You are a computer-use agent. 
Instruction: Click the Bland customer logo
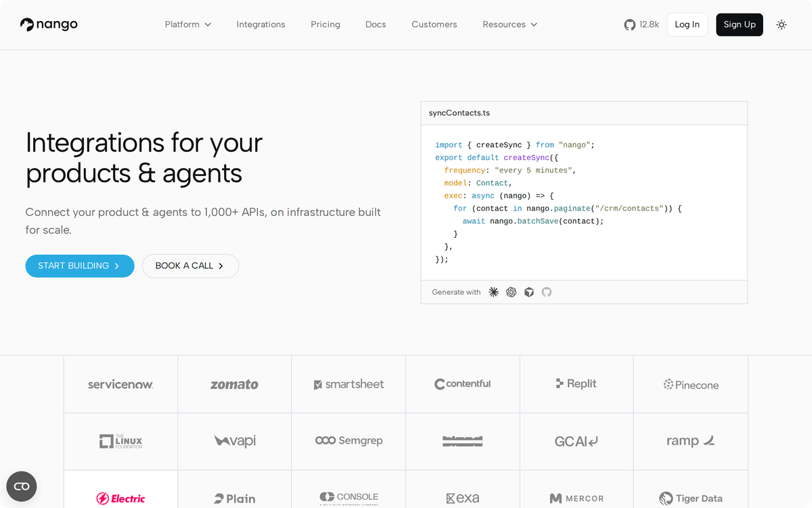[463, 441]
